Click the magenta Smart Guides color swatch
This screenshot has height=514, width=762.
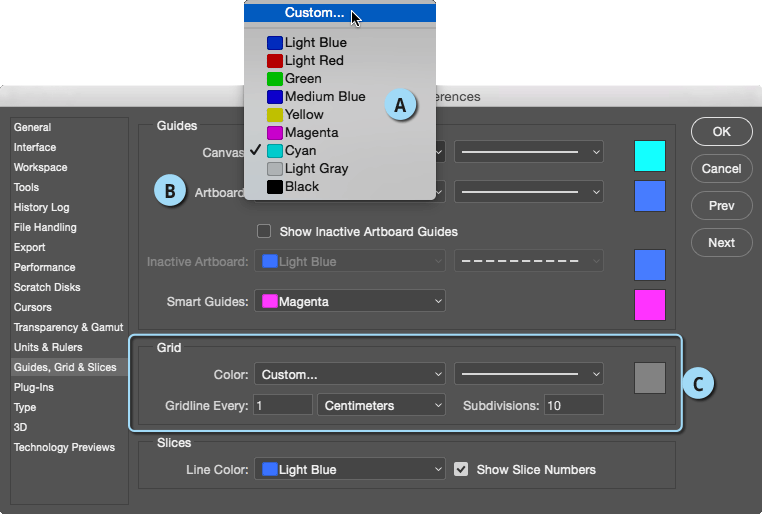[x=650, y=305]
